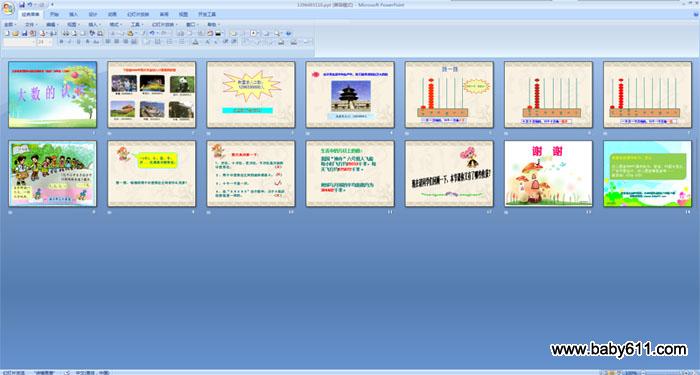Switch to the 开发工具 ribbon tab
Viewport: 700px width, 375px height.
(207, 14)
